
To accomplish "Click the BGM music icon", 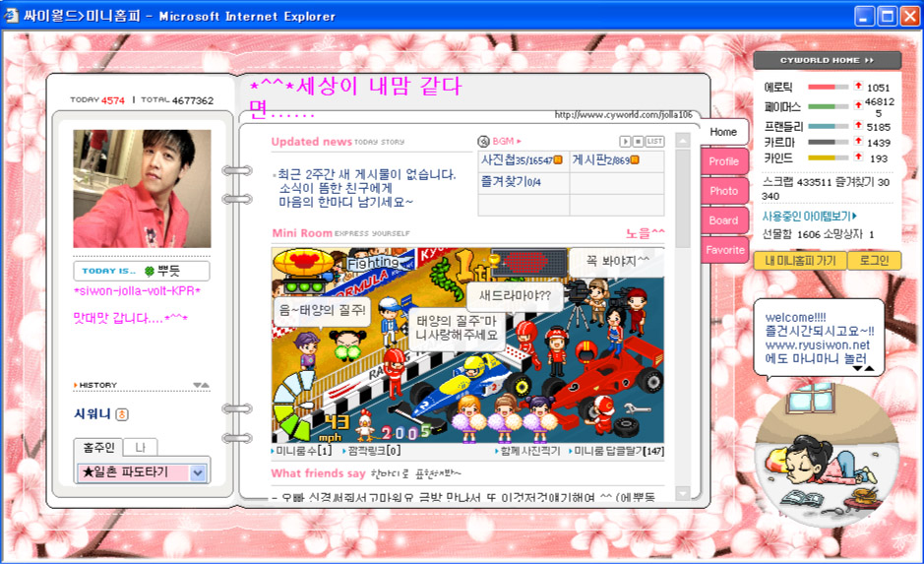I will click(484, 142).
